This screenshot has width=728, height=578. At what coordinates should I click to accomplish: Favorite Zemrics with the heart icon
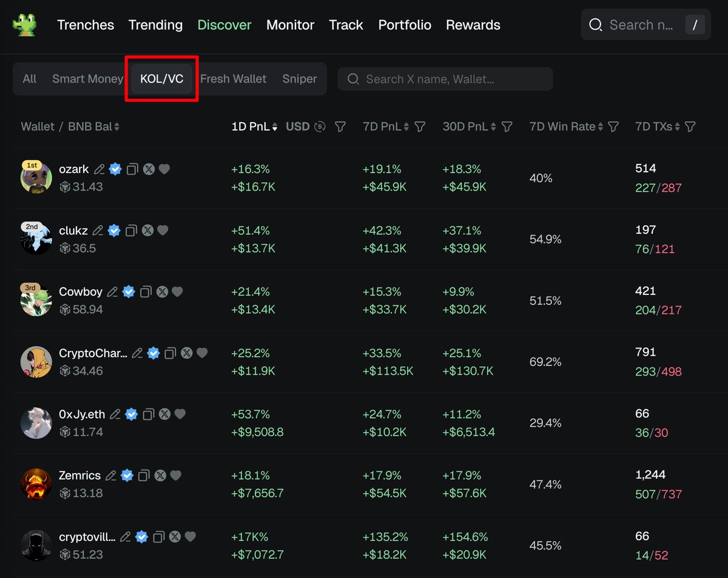[x=175, y=475]
